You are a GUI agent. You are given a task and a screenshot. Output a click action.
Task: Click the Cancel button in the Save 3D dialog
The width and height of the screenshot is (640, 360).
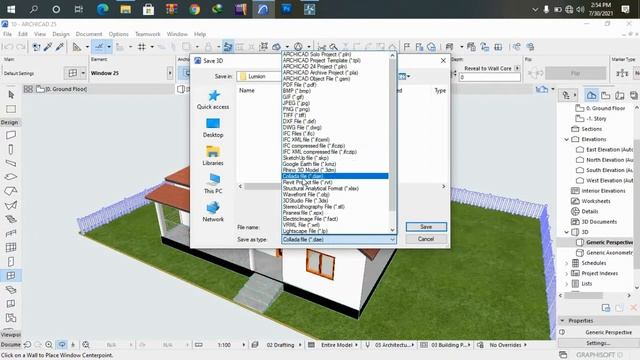click(x=426, y=239)
